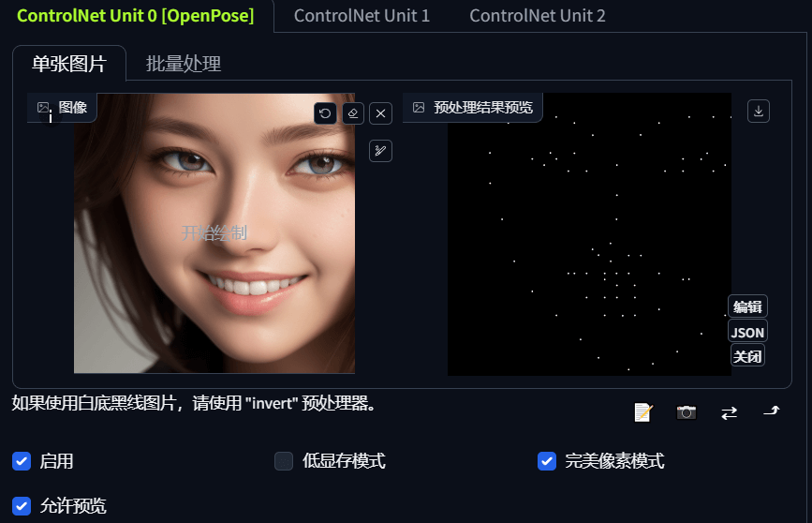Uncheck the 启用 checkbox
This screenshot has width=812, height=523.
[x=22, y=461]
